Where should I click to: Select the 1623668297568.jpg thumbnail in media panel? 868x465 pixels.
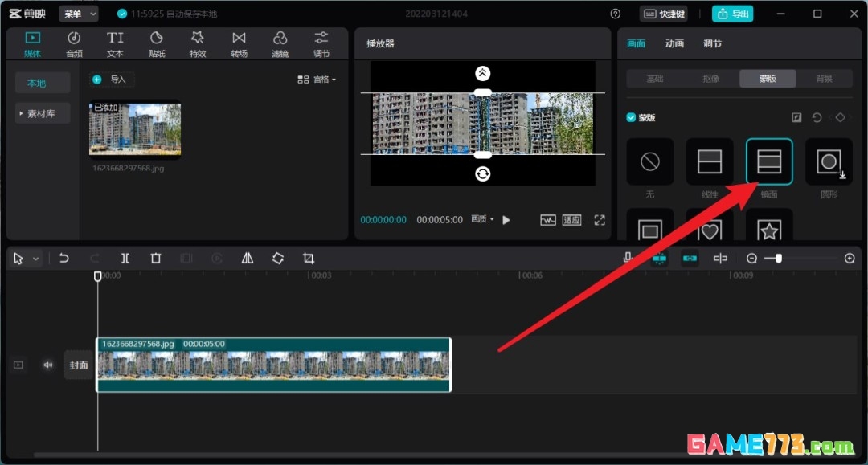coord(134,128)
